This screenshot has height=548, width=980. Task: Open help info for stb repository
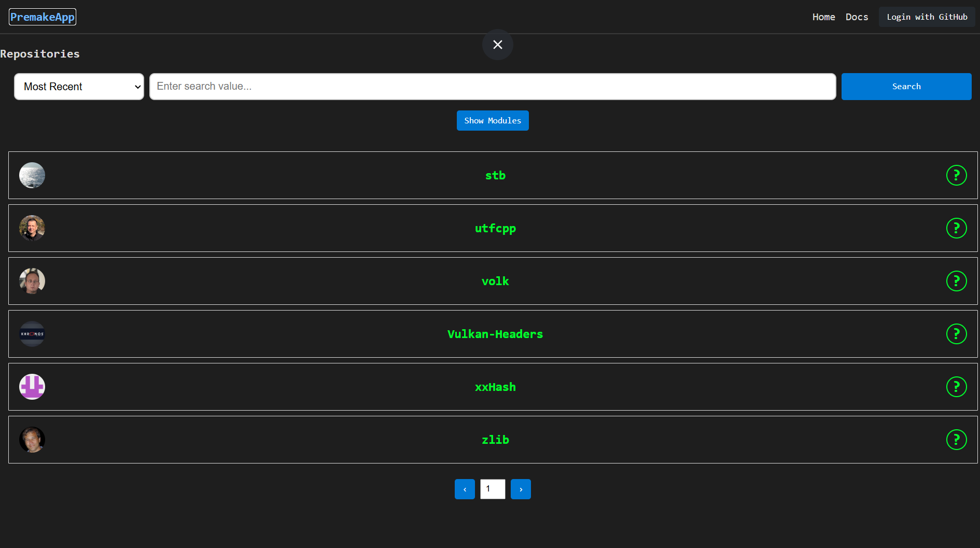pos(956,175)
